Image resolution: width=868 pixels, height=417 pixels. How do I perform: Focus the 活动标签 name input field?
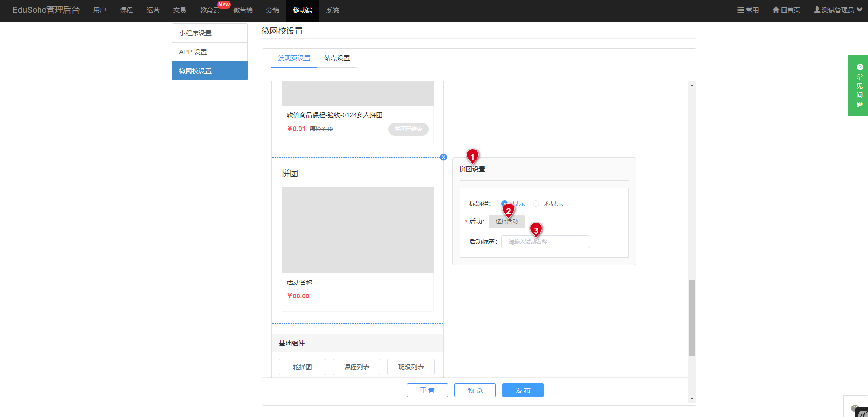tap(546, 242)
